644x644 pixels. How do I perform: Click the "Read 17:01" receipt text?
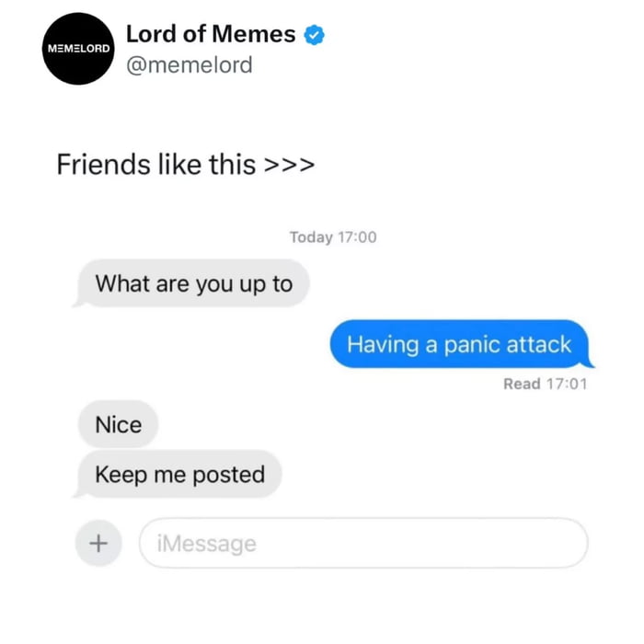coord(546,384)
